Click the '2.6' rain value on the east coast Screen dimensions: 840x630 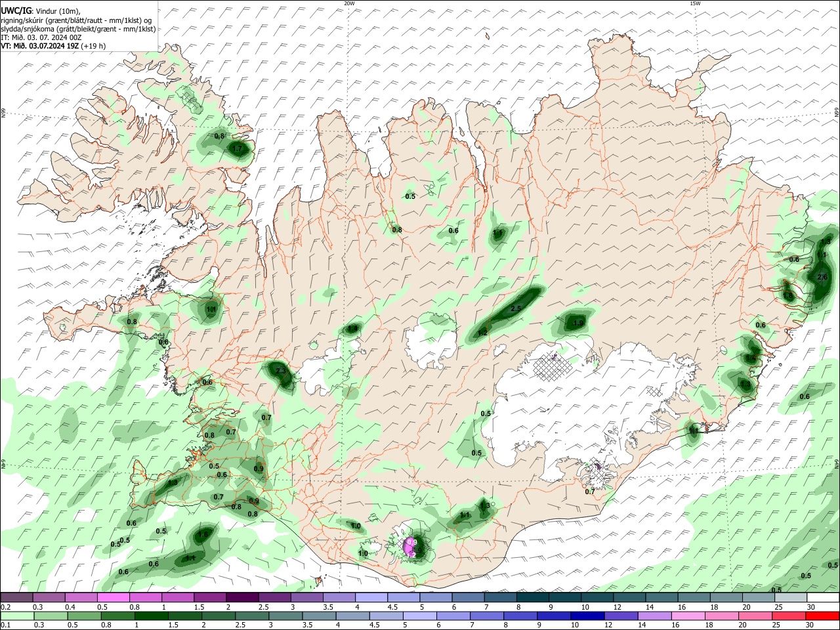[x=822, y=278]
